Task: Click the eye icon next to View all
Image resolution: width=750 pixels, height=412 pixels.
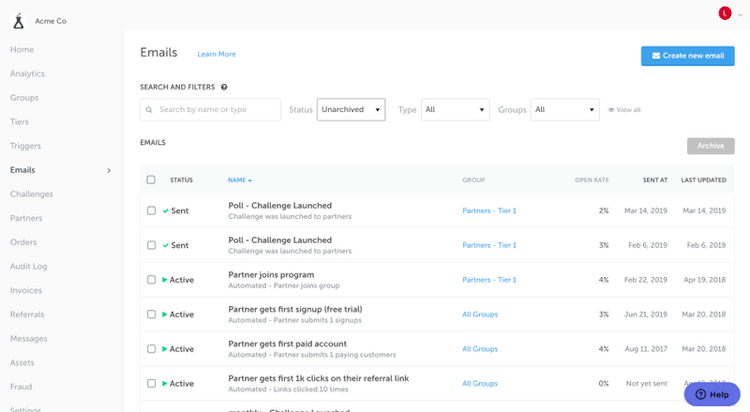Action: click(x=611, y=110)
